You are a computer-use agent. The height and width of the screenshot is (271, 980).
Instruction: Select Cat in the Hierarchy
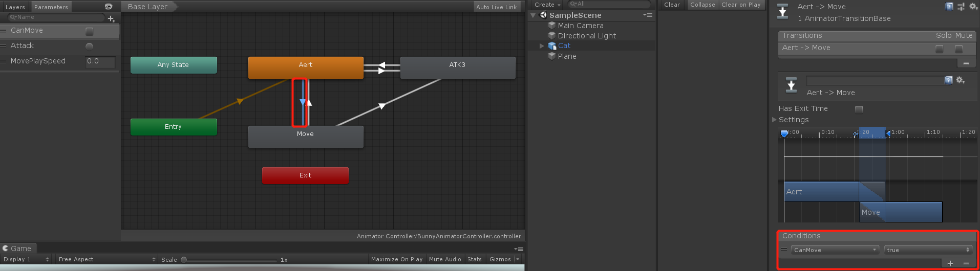pos(564,46)
